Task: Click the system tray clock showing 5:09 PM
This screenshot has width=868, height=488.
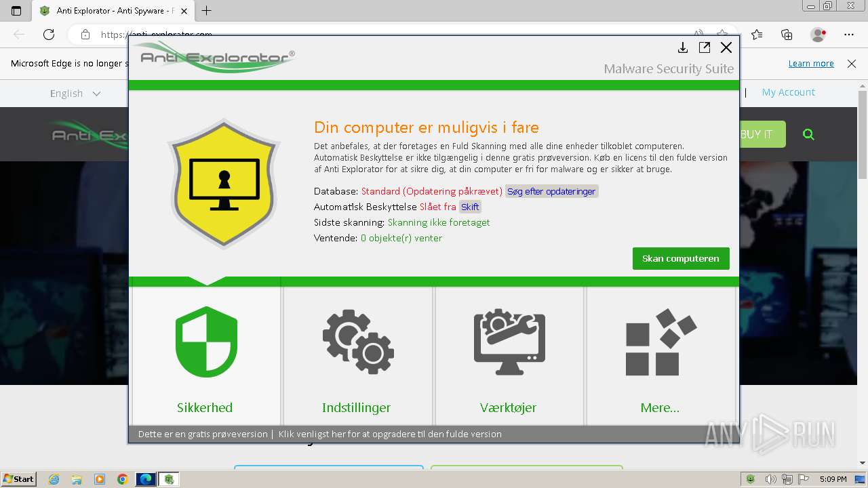Action: click(833, 479)
